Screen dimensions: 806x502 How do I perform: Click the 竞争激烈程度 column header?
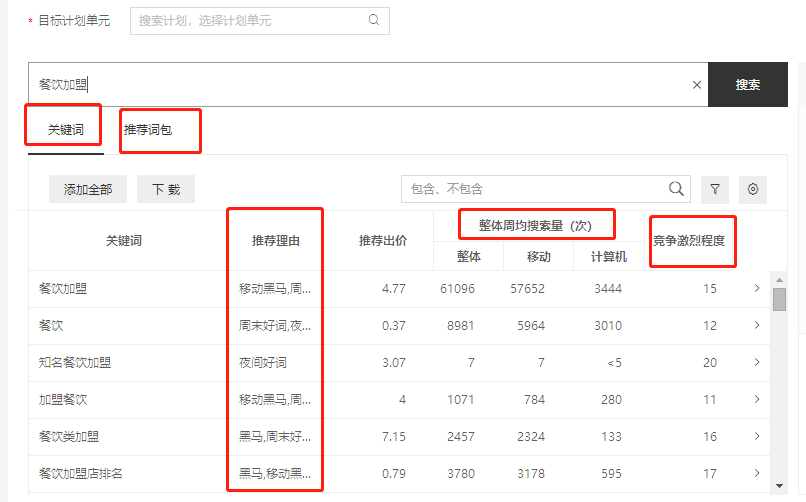pos(688,241)
